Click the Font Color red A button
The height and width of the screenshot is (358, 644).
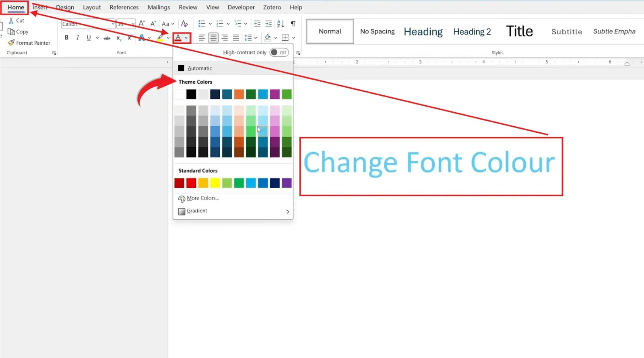point(178,38)
